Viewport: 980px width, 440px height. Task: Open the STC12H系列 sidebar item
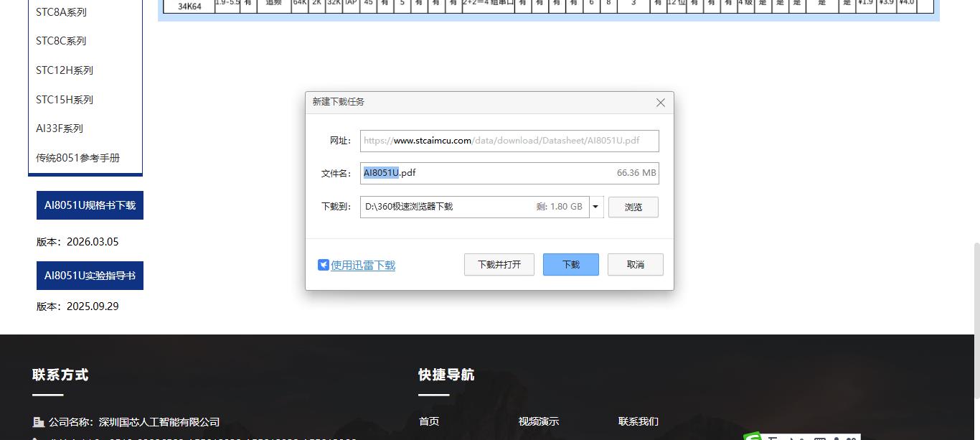pos(65,70)
